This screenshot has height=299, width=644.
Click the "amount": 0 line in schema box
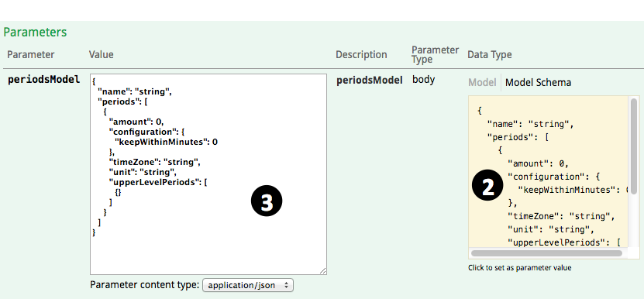[x=538, y=163]
